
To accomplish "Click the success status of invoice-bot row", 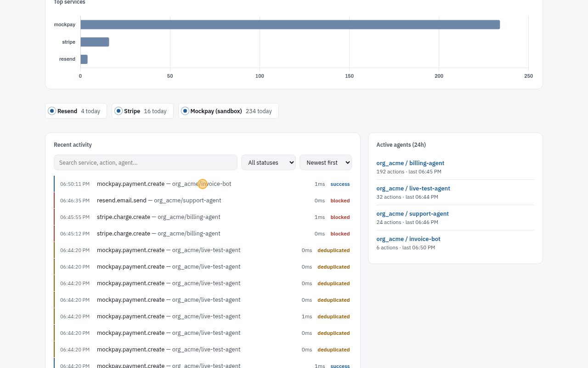I will (x=340, y=184).
